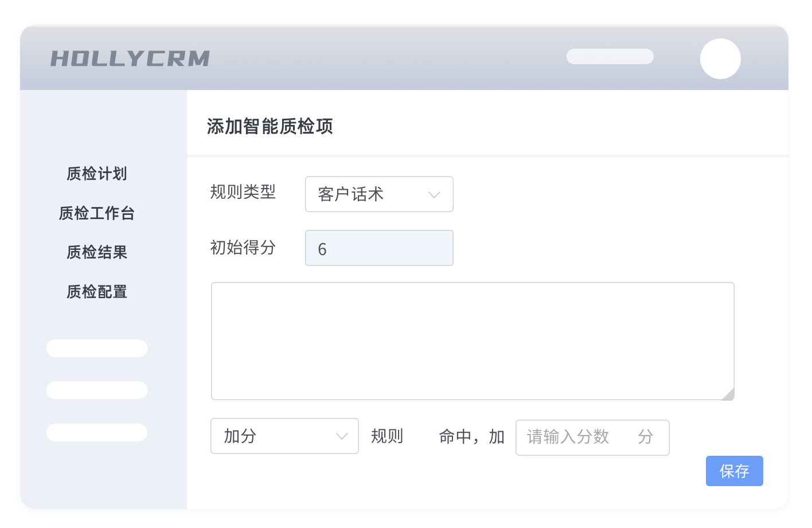
Task: Click the header placeholder pill bar
Action: [610, 56]
